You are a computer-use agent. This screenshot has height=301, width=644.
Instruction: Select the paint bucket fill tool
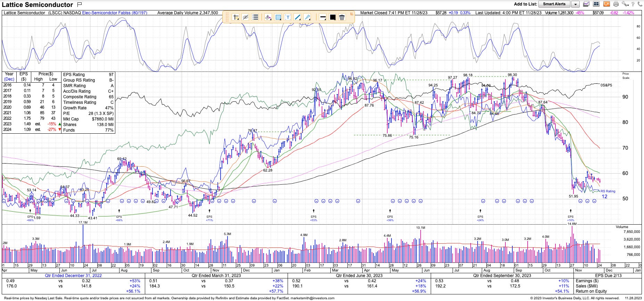tap(268, 17)
